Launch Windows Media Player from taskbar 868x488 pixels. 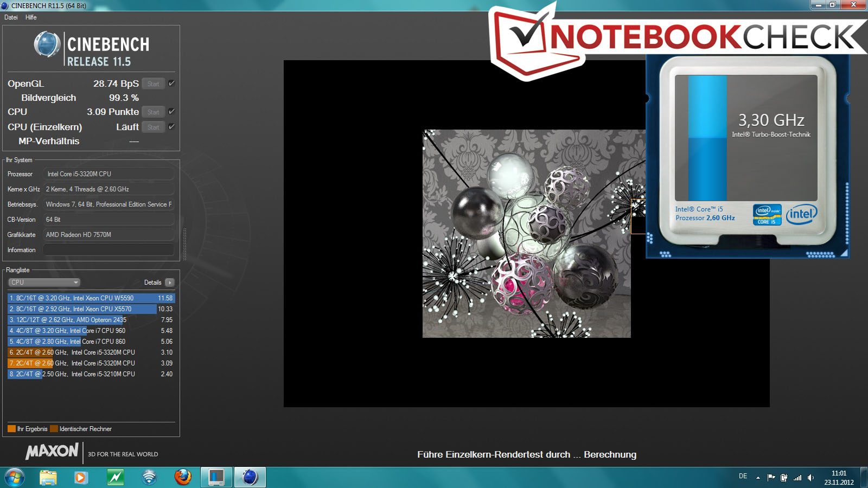click(x=81, y=477)
